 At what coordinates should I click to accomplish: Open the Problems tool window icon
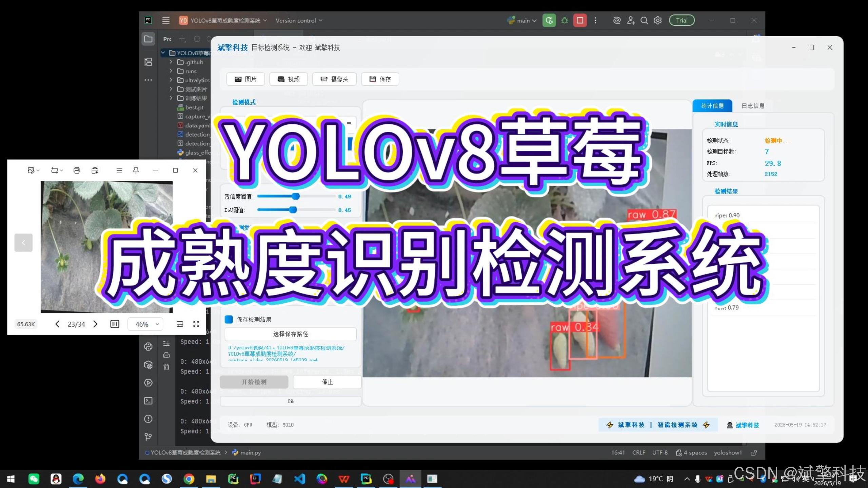148,419
